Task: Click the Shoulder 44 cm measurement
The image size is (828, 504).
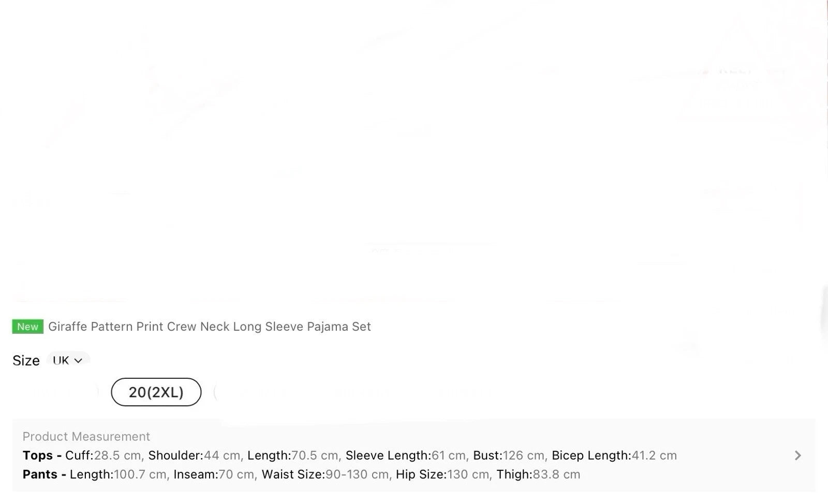Action: pos(194,455)
